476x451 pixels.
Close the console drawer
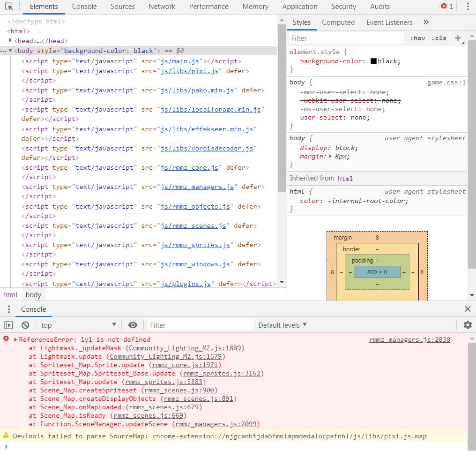click(468, 309)
